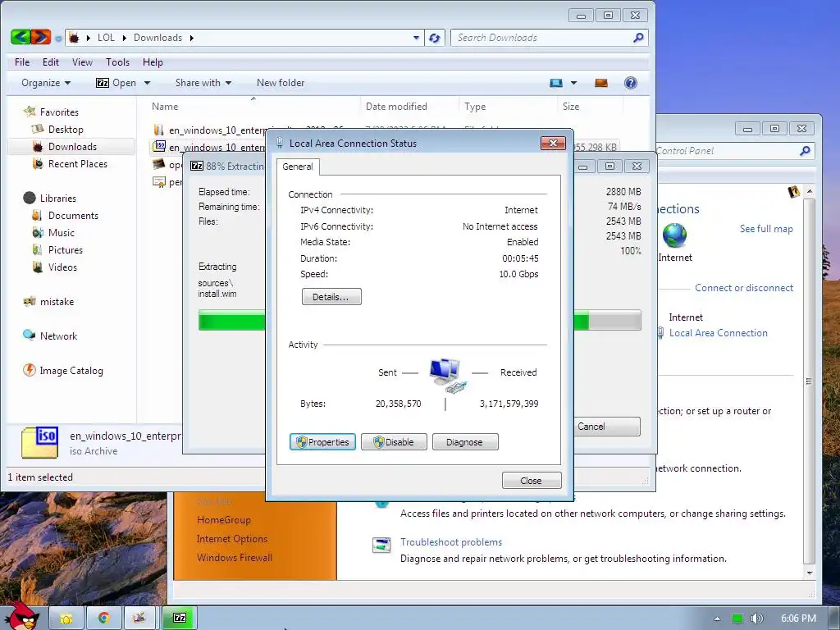Click Control Panel search magnifier icon
840x630 pixels.
click(x=805, y=151)
